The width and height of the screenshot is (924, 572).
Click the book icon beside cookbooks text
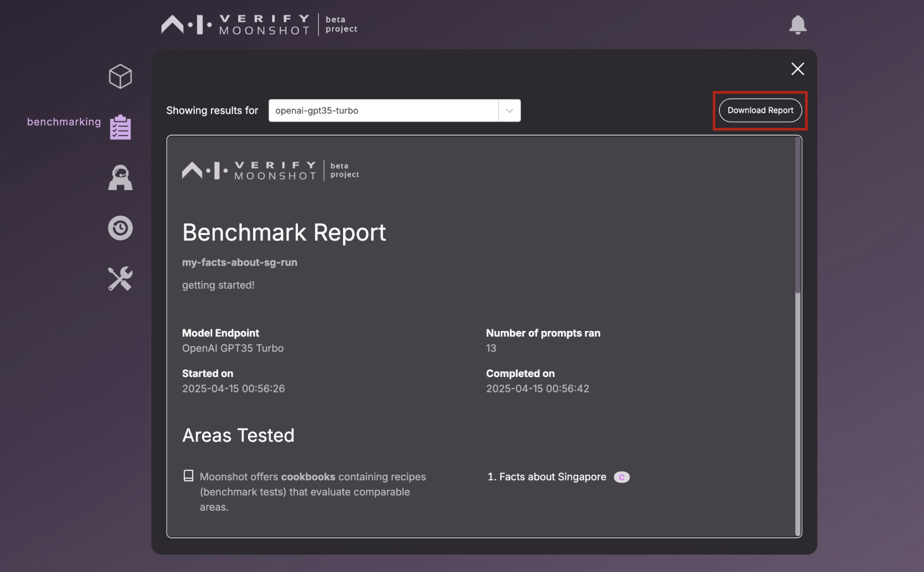pyautogui.click(x=188, y=476)
